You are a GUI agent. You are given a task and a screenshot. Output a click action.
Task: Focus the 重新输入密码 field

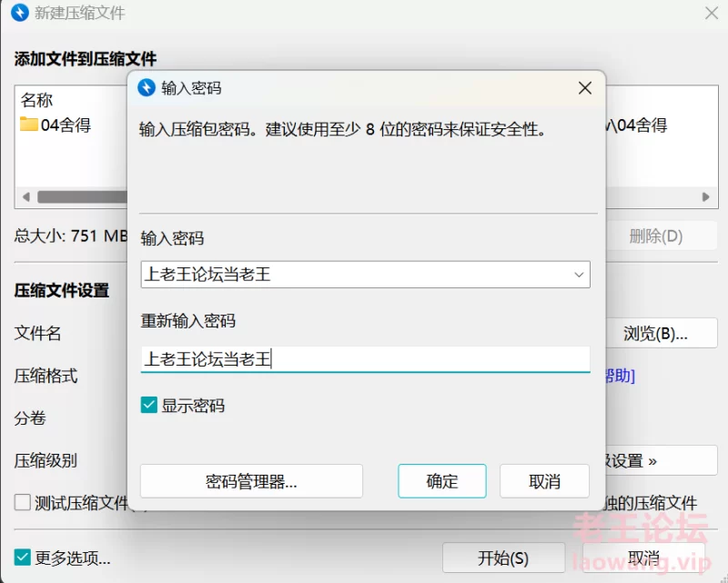[366, 359]
